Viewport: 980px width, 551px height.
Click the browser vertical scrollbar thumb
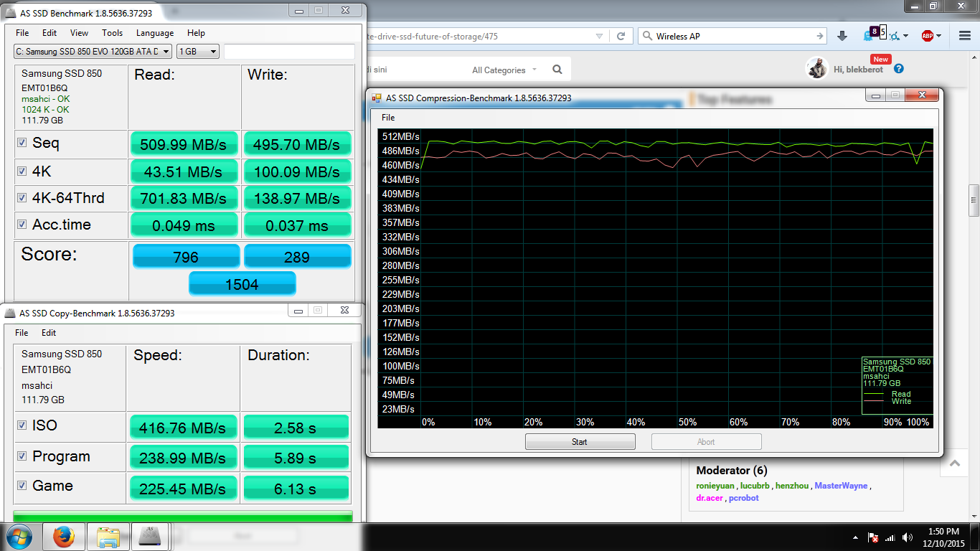(x=974, y=200)
